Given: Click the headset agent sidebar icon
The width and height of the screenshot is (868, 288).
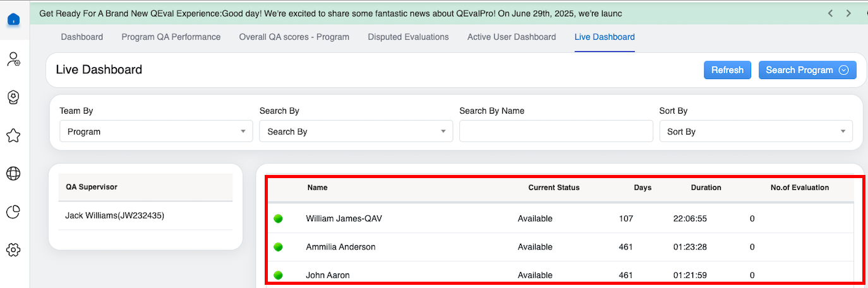Looking at the screenshot, I should point(13,97).
